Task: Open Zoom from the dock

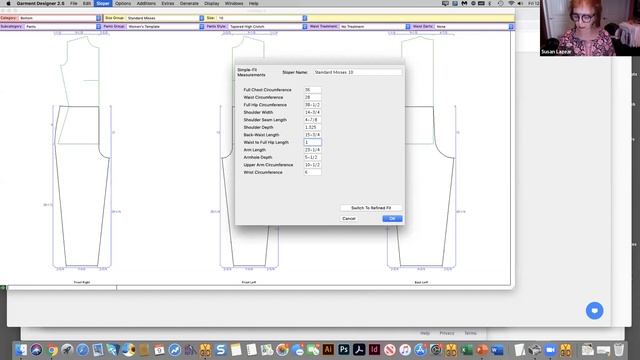Action: tap(550, 350)
